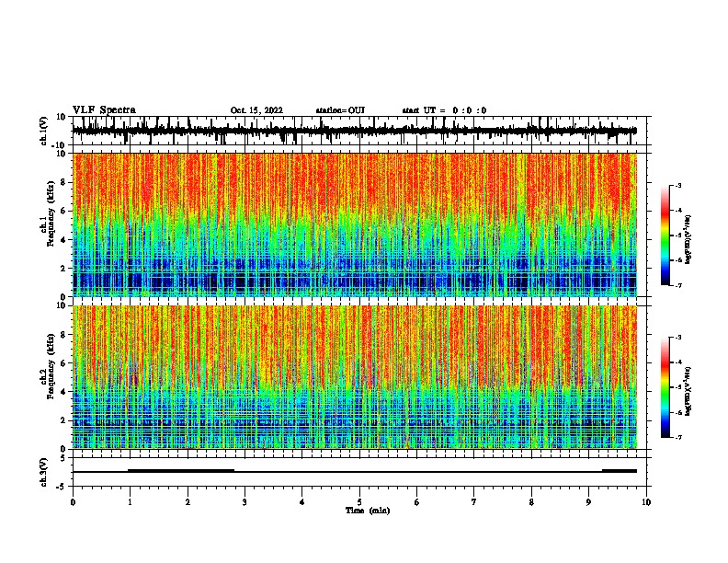Click time axis tick label "3"
728x563 pixels.
coord(245,502)
